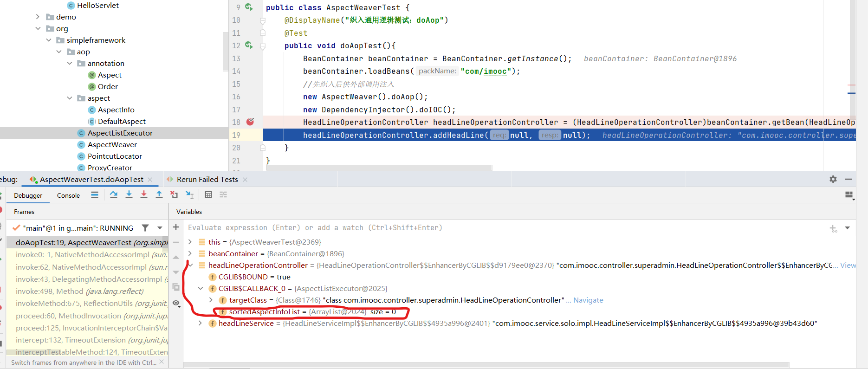Click the move watch up arrow

(176, 257)
